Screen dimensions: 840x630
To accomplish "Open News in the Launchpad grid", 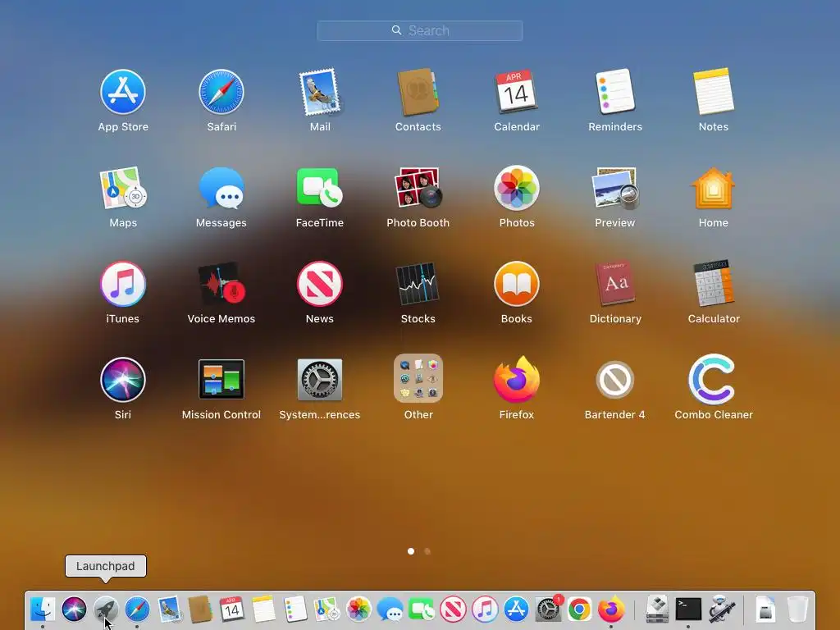I will 320,284.
